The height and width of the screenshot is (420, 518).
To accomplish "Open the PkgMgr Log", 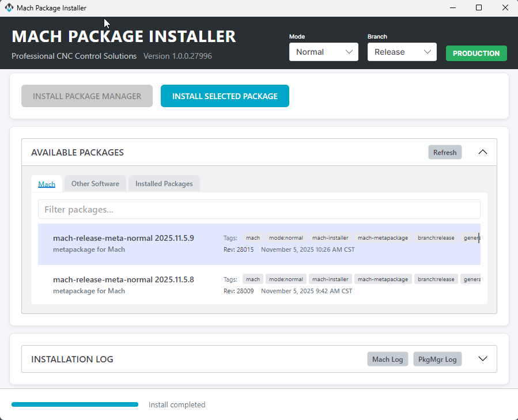I will 437,359.
